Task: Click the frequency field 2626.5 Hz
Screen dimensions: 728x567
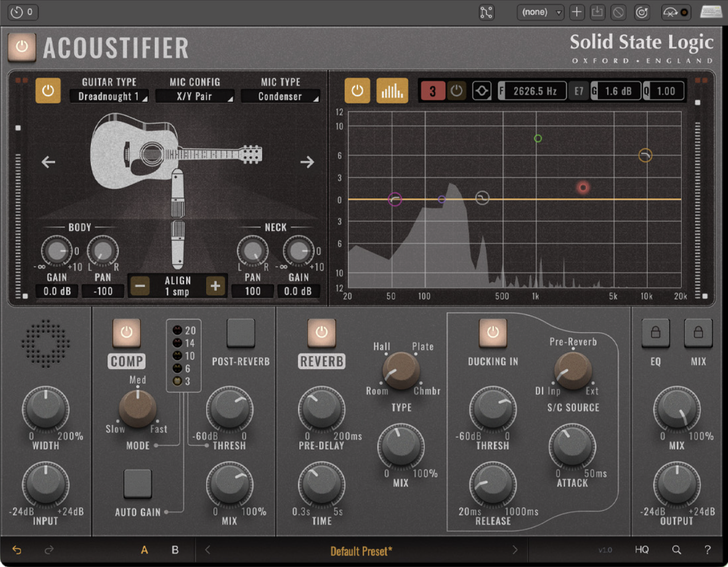Action: [x=532, y=90]
